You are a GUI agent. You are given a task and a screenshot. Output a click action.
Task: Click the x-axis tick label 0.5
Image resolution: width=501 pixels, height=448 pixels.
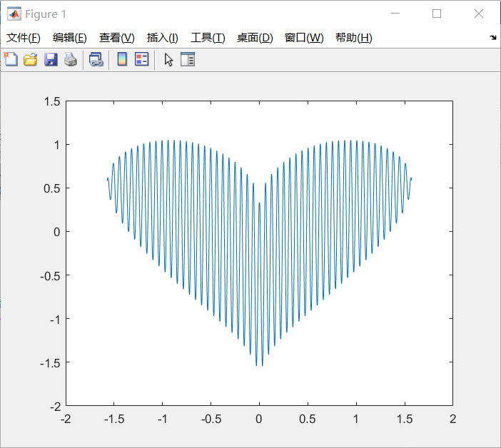(308, 419)
